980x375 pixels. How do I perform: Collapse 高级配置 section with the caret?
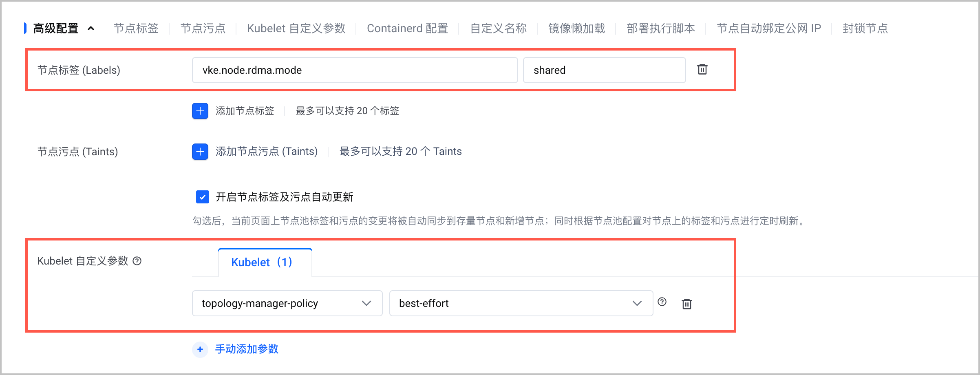[91, 28]
